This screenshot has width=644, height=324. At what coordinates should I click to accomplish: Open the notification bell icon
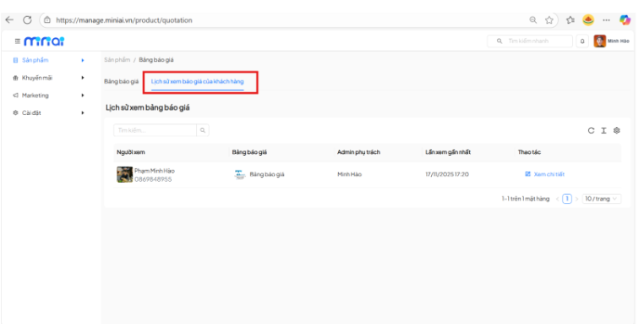[582, 41]
